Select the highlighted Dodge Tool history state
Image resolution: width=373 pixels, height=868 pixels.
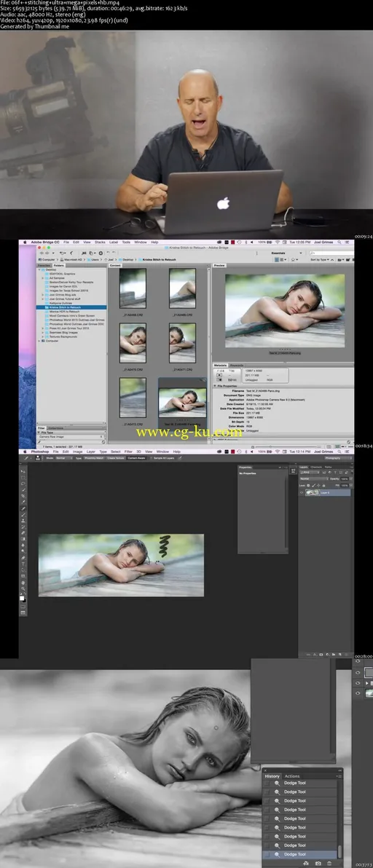click(x=299, y=854)
